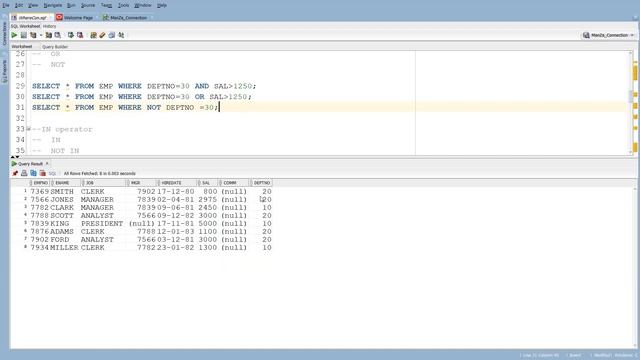640x360 pixels.
Task: Select the PRESIDENT job cell
Action: click(x=102, y=224)
